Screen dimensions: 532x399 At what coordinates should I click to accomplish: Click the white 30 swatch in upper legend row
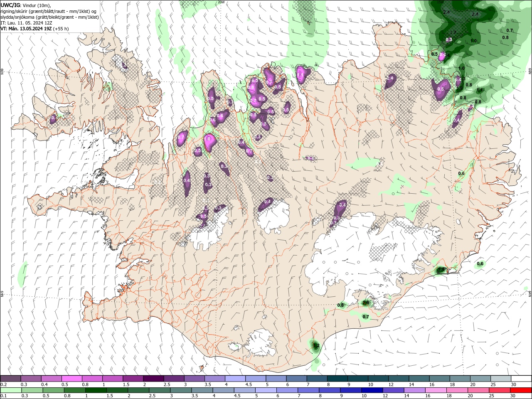pos(521,379)
